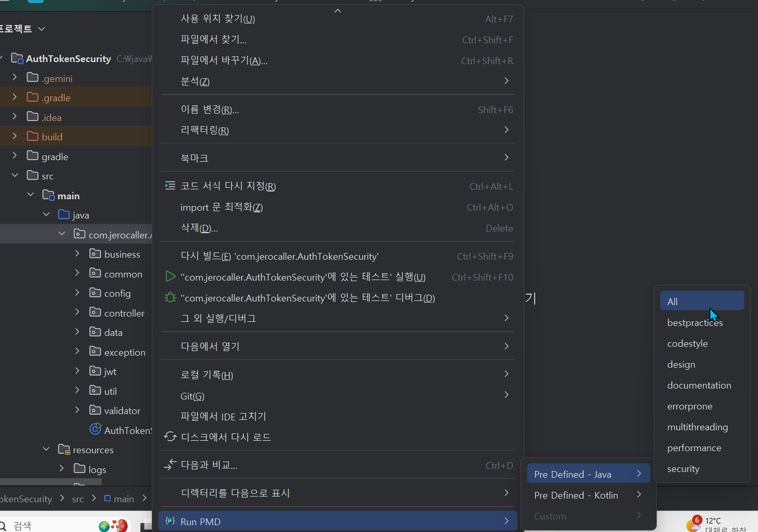Viewport: 758px width, 532px height.
Task: Open the 프로젝트 view dropdown
Action: (x=41, y=29)
